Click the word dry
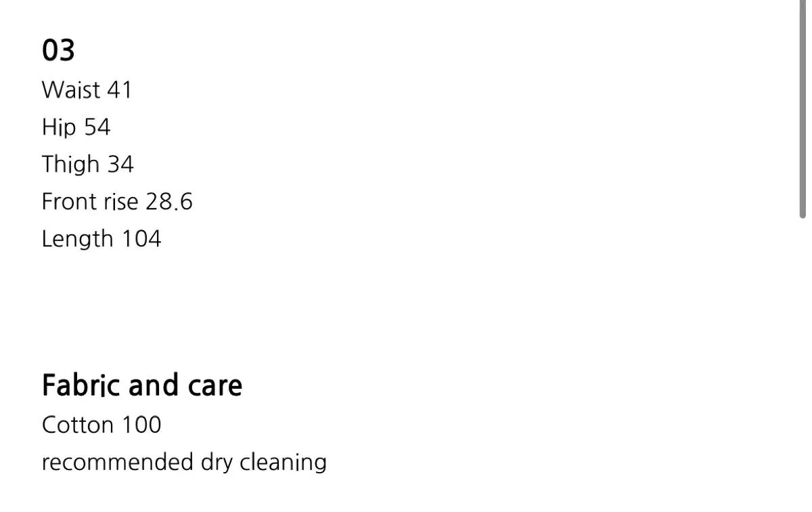This screenshot has height=512, width=812. coord(217,463)
